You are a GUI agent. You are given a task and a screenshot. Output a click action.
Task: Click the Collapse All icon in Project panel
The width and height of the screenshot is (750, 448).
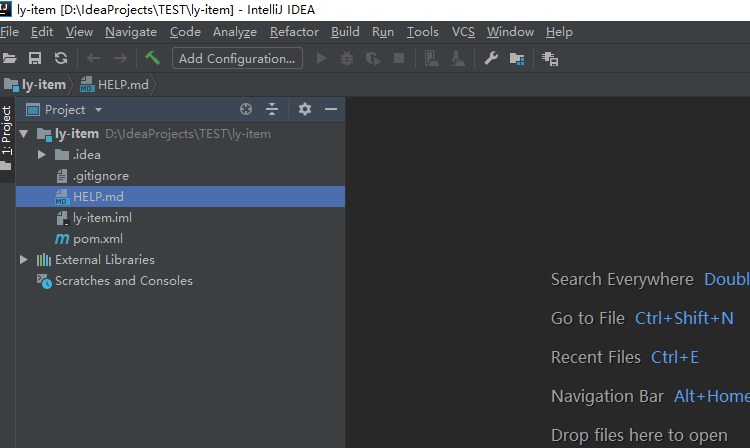[x=272, y=109]
